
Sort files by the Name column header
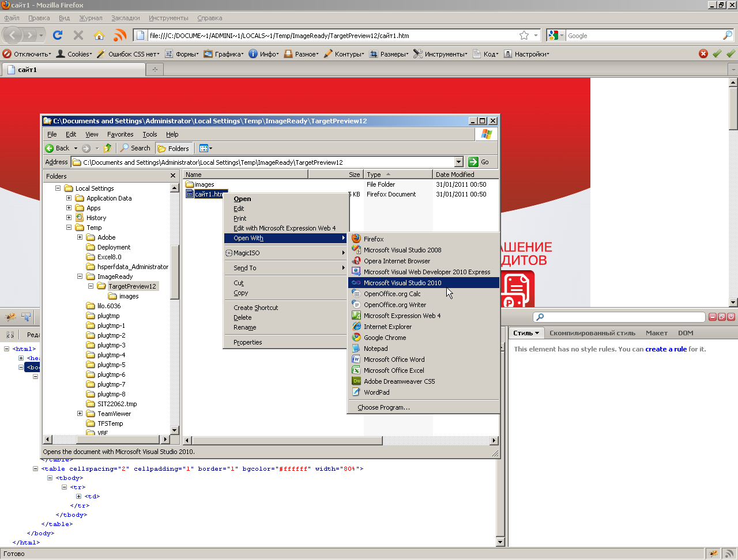(246, 174)
